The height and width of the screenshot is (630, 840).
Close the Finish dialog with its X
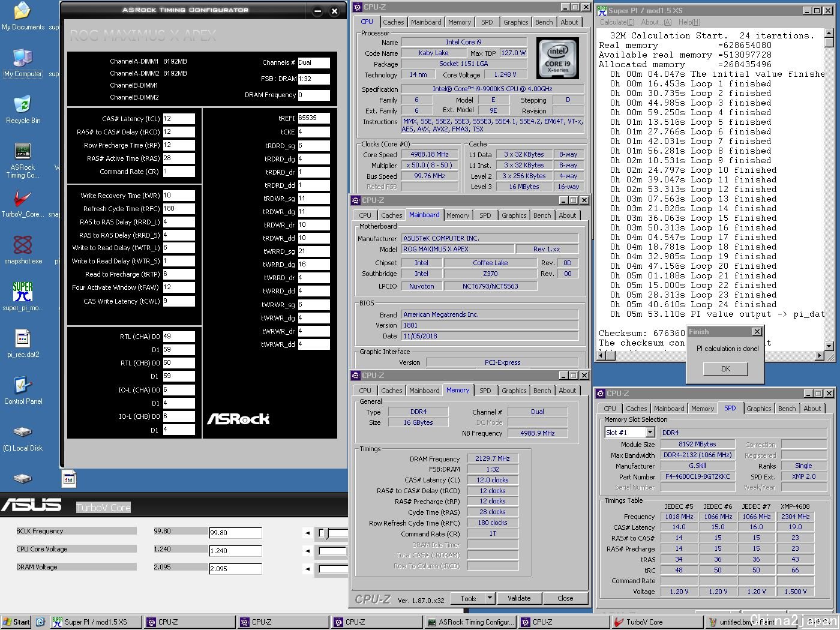[757, 332]
